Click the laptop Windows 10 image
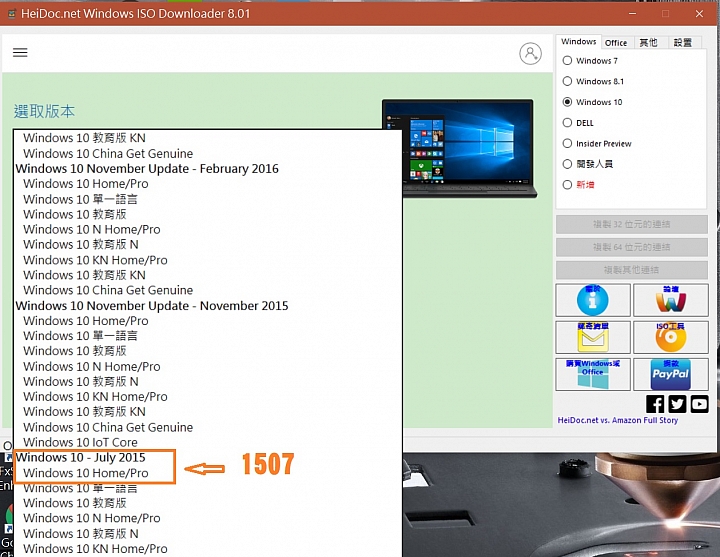This screenshot has width=720, height=557. click(459, 148)
